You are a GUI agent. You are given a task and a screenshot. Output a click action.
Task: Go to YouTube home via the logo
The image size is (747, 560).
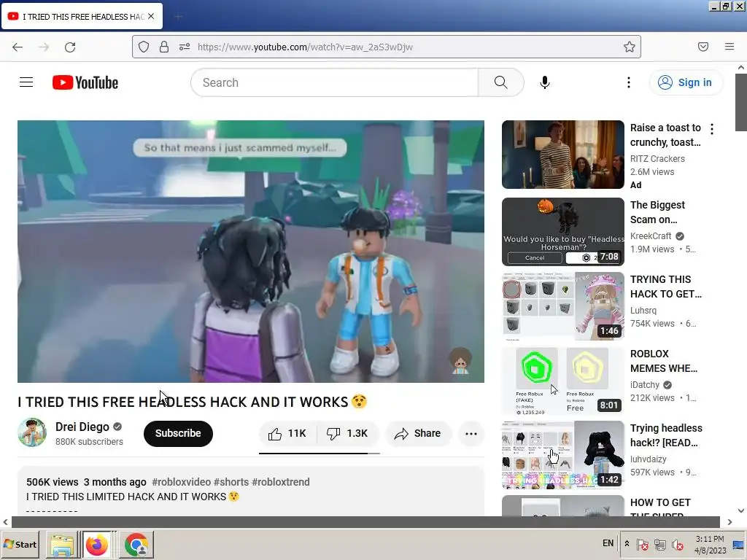[85, 82]
